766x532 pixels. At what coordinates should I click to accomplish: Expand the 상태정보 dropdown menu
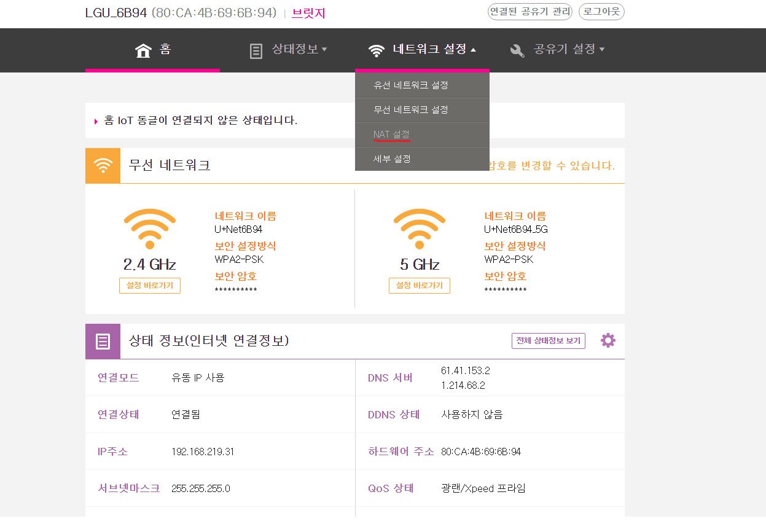(x=299, y=50)
